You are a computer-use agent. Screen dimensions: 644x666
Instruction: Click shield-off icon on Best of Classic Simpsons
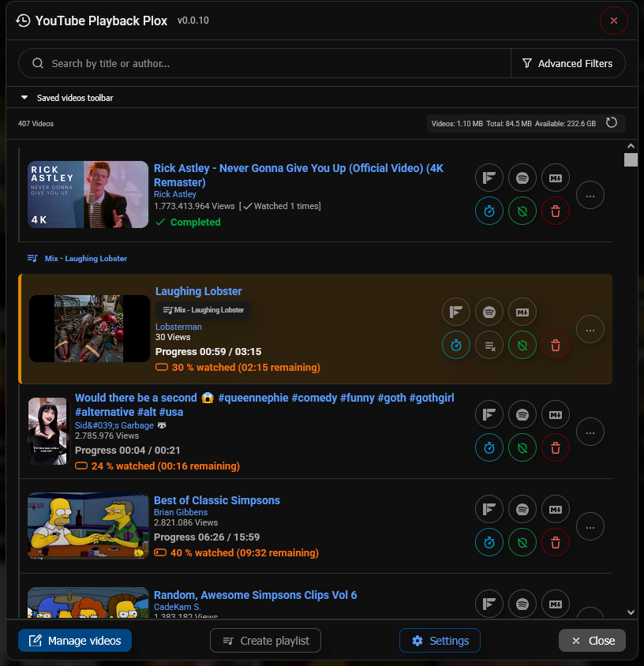pyautogui.click(x=522, y=542)
